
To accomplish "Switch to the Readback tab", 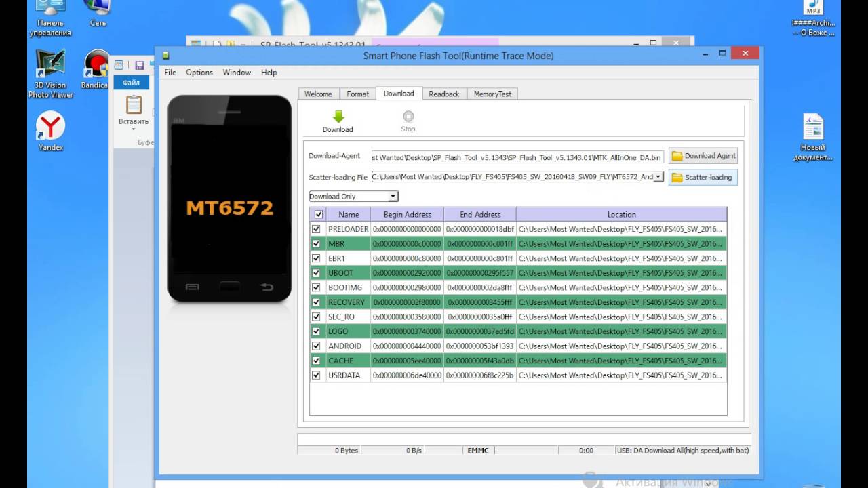I will (444, 94).
